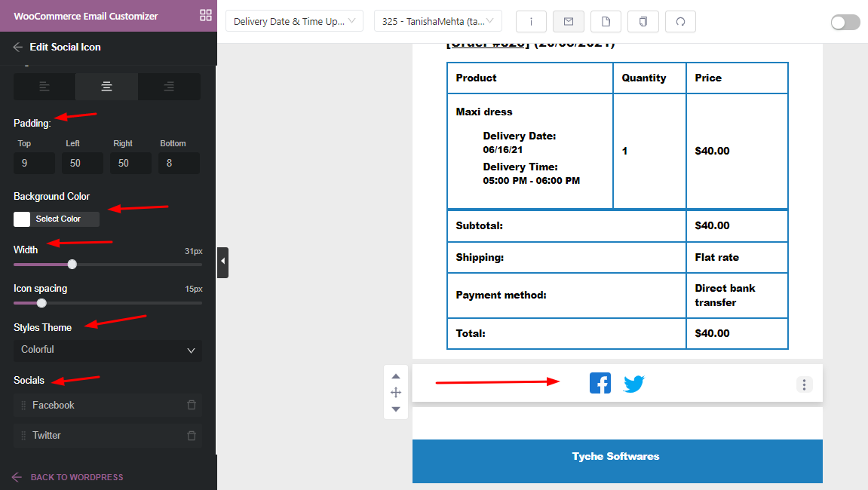Click the Bottom padding field
Viewport: 868px width, 490px height.
coord(179,164)
